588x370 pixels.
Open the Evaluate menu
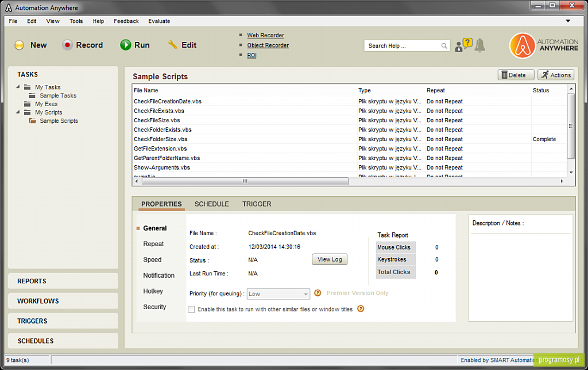click(159, 21)
